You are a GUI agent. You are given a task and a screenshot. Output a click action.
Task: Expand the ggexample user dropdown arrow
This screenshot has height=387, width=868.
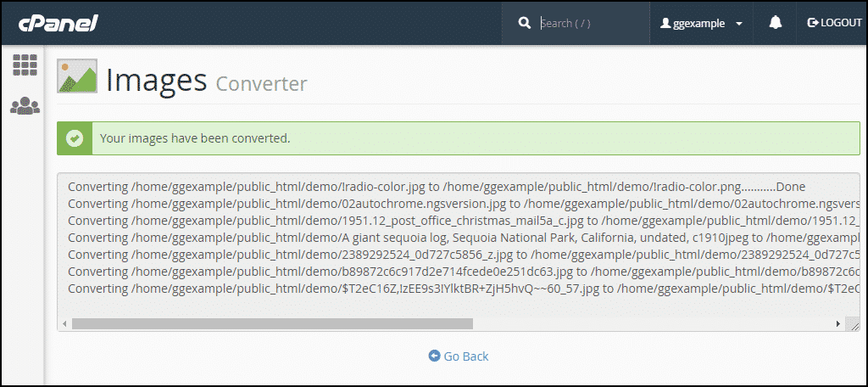click(738, 24)
